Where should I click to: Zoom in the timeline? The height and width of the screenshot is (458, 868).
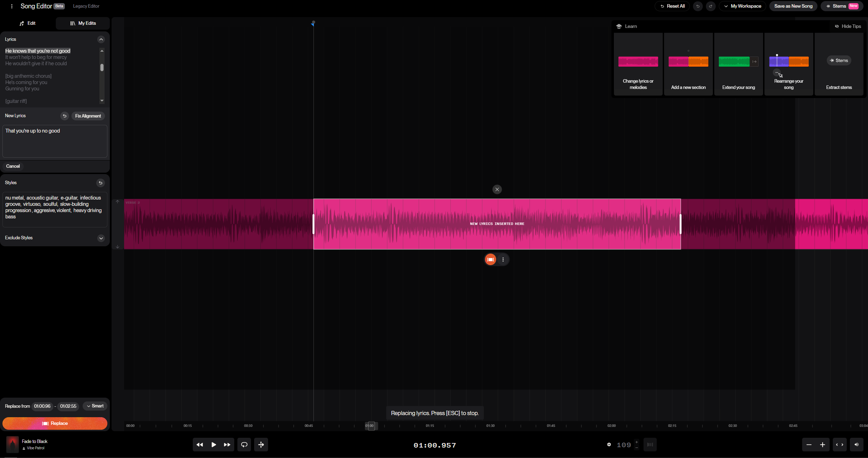coord(823,445)
